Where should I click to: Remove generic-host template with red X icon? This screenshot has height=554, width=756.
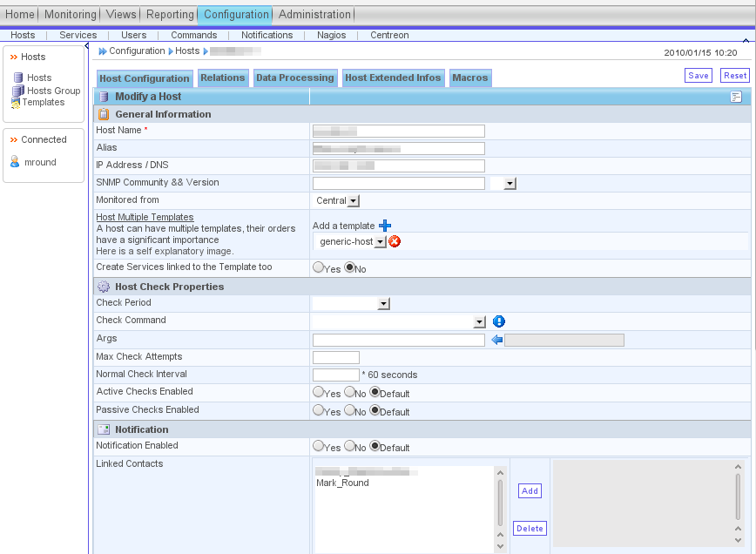coord(395,241)
